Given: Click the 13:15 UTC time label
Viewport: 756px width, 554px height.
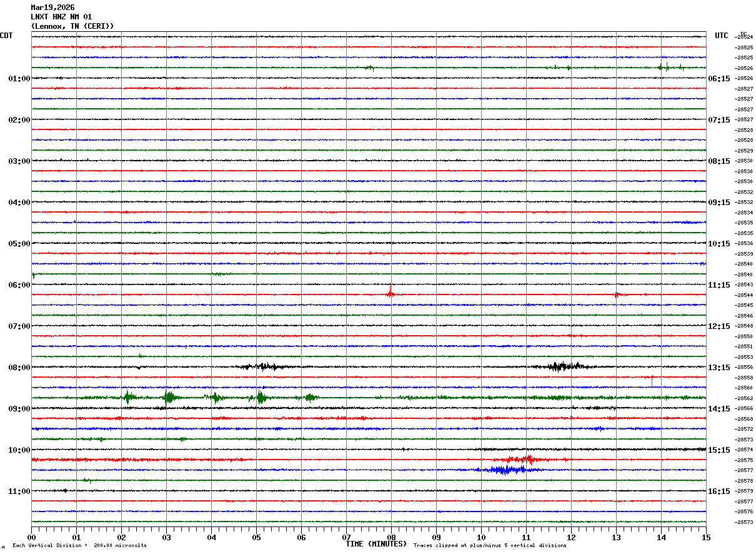Looking at the screenshot, I should [x=719, y=368].
